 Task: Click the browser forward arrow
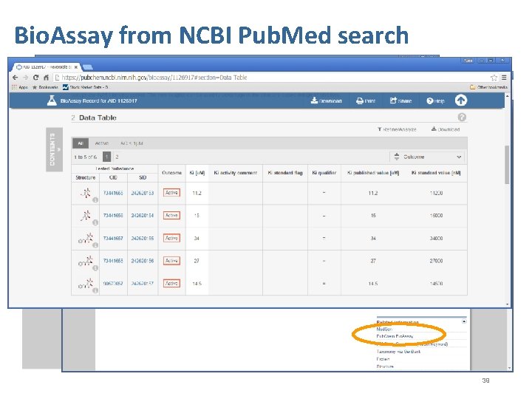pyautogui.click(x=25, y=78)
